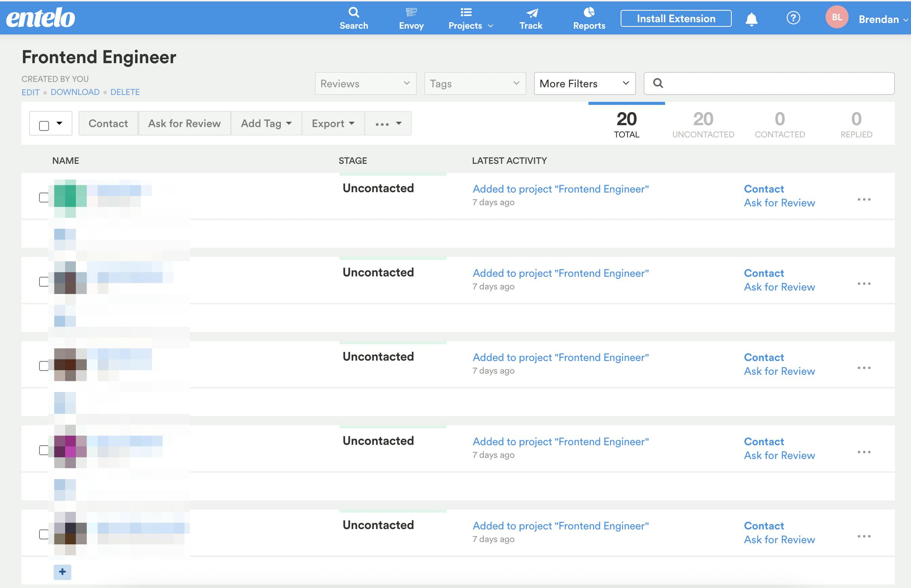Click the DOWNLOAD link for this project
This screenshot has height=588, width=911.
(74, 92)
